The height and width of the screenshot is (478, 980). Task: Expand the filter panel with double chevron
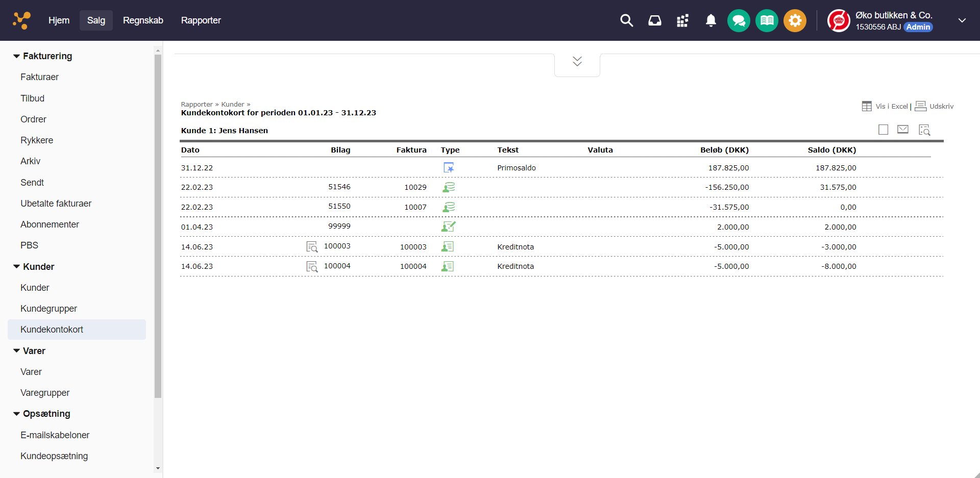click(577, 62)
